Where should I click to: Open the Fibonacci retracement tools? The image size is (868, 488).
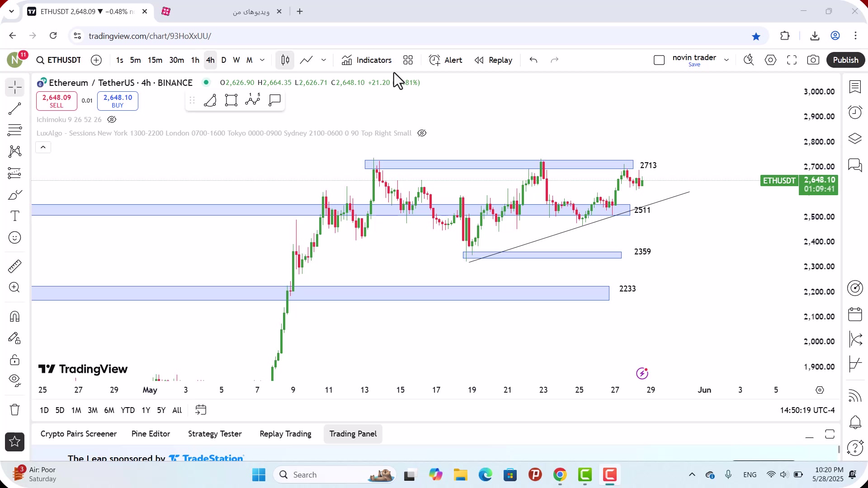pos(15,130)
